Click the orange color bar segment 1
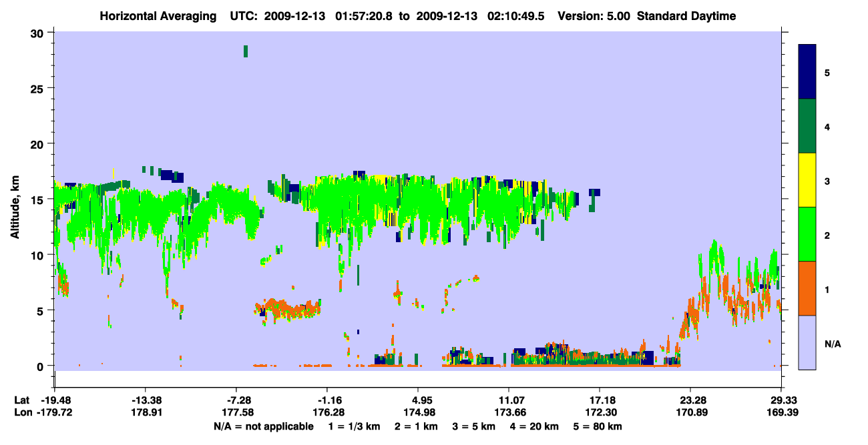The width and height of the screenshot is (868, 445). click(x=807, y=288)
